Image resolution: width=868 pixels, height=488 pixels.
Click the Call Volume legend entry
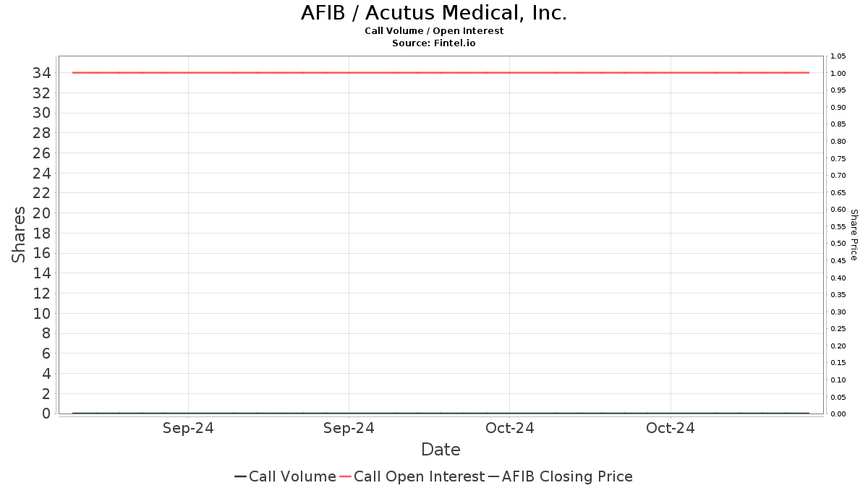(x=285, y=476)
